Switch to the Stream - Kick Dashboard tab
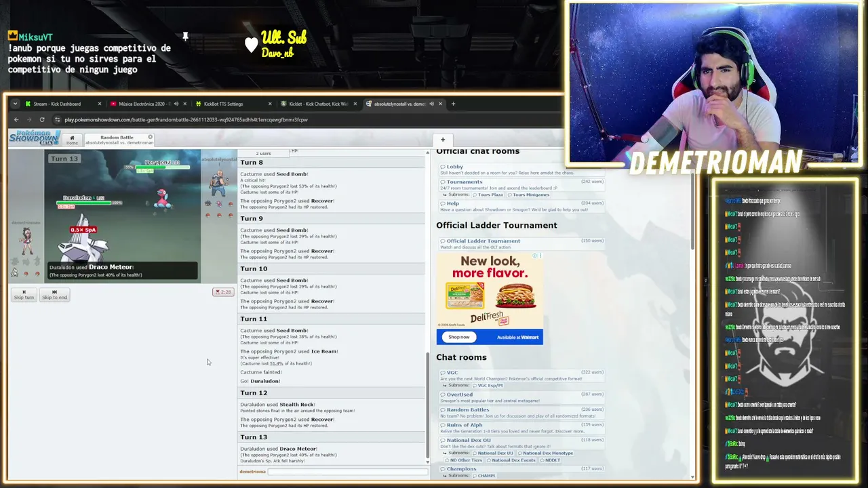Screen dimensions: 868x488 pyautogui.click(x=57, y=104)
